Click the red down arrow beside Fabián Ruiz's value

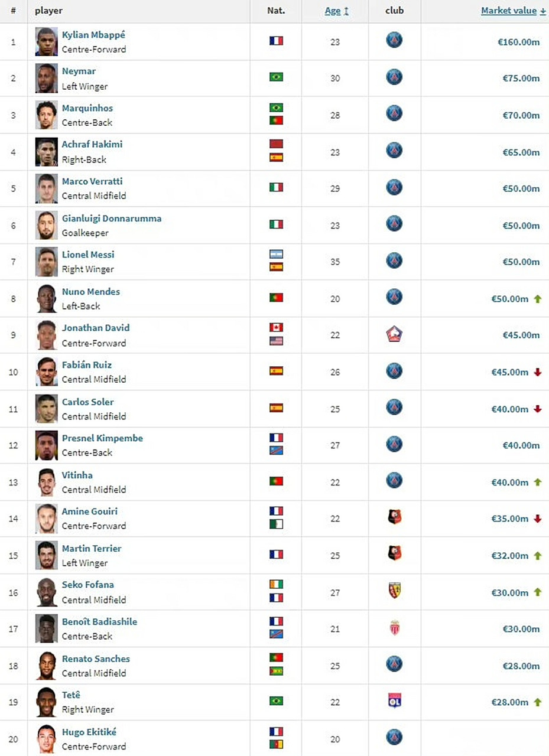537,372
